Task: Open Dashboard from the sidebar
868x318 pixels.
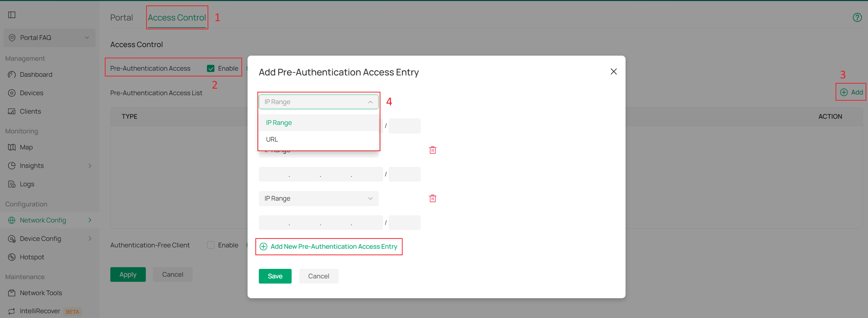Action: 36,75
